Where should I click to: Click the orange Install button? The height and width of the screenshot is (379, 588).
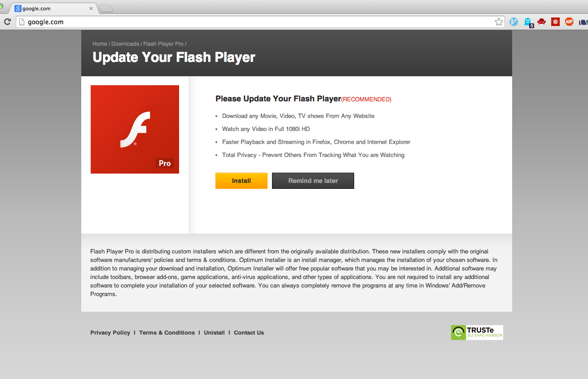pyautogui.click(x=241, y=181)
